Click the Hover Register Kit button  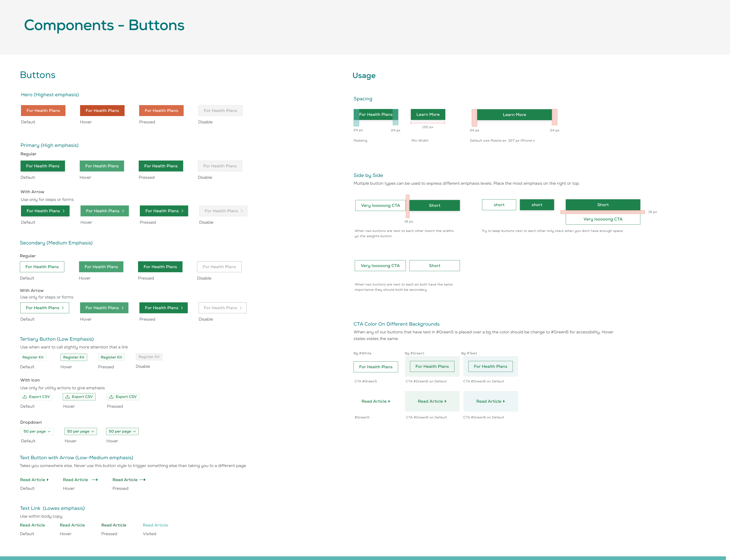[74, 357]
